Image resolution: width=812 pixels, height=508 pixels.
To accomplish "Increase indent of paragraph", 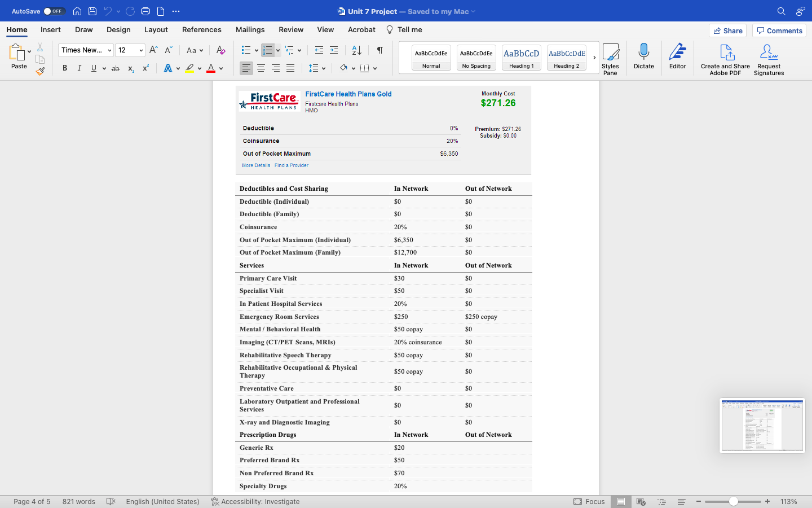I will (x=334, y=50).
